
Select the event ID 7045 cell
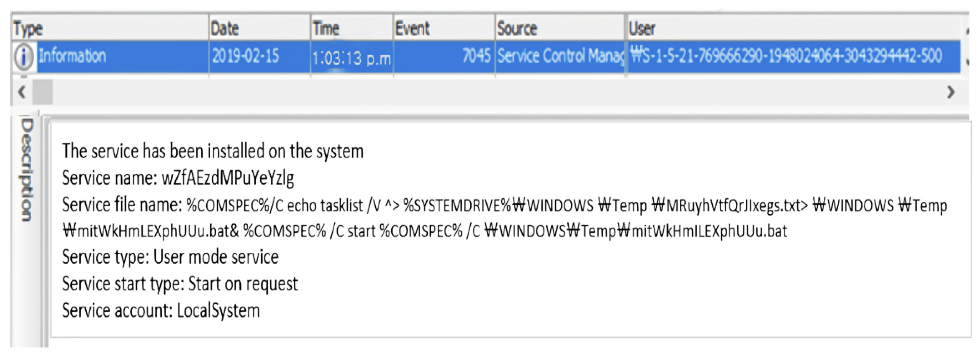476,56
